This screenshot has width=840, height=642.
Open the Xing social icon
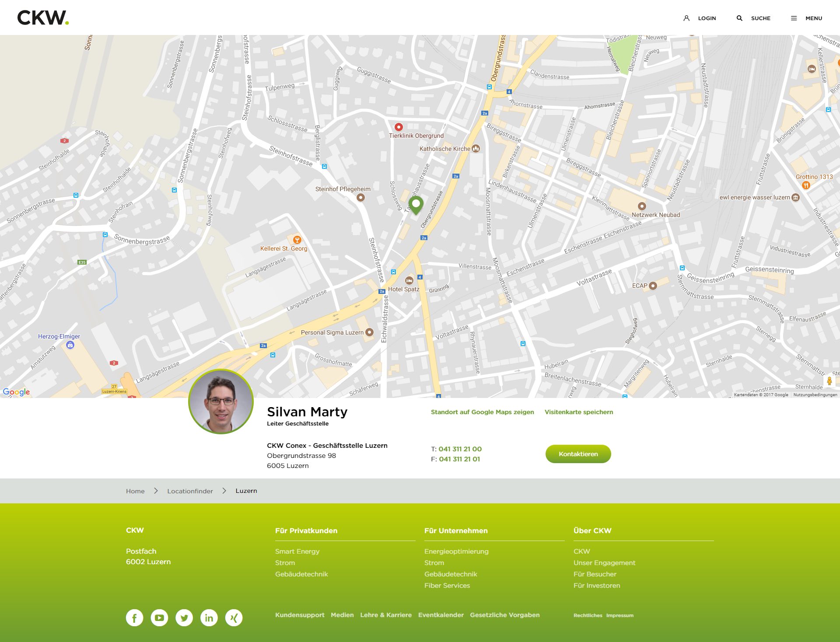pos(234,618)
